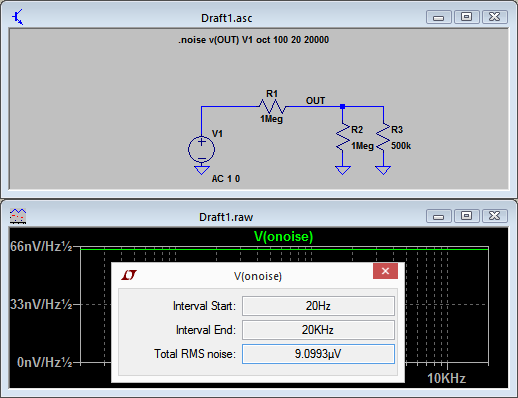Click the Interval Start label in the dialog
Screen dimensions: 518x398
pos(204,306)
